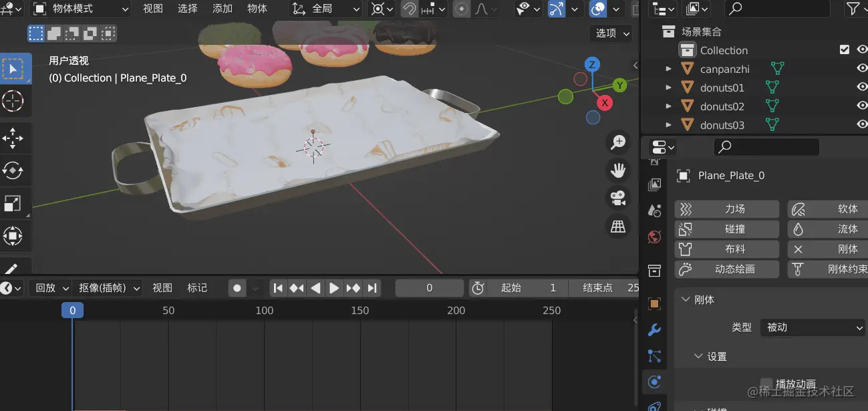Open the header 选择 menu
Viewport: 868px width, 411px height.
[188, 9]
